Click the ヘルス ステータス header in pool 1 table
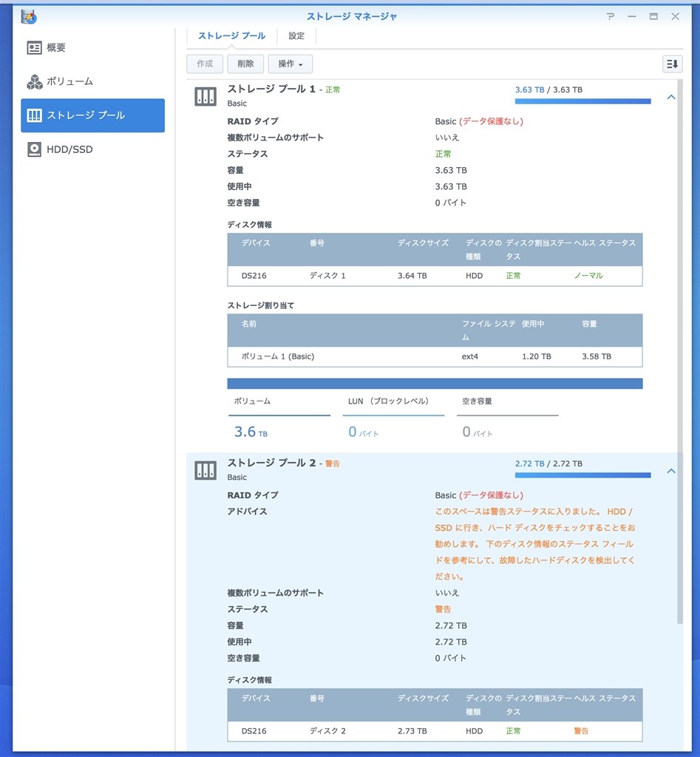Viewport: 700px width, 757px height. tap(605, 242)
